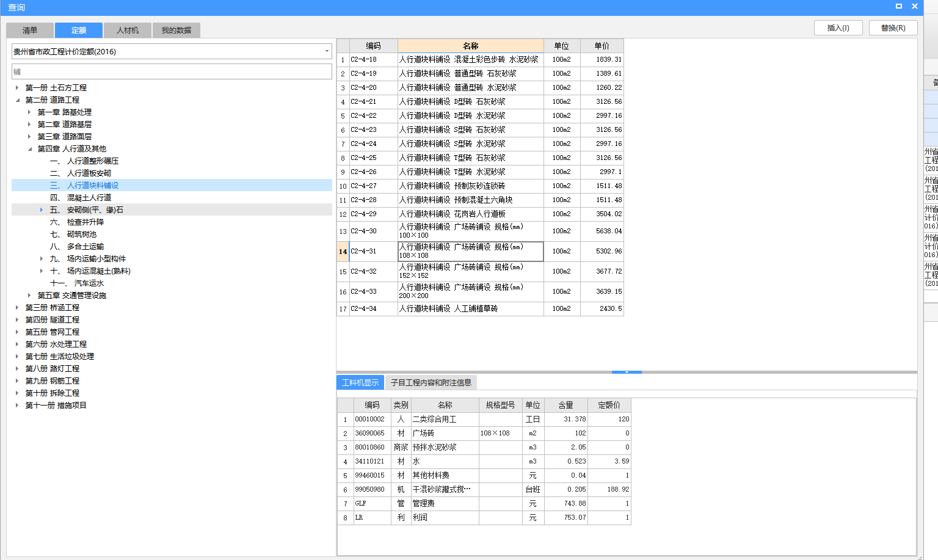The width and height of the screenshot is (938, 560).
Task: Select tree item 八、多合土运输
Action: pyautogui.click(x=77, y=246)
